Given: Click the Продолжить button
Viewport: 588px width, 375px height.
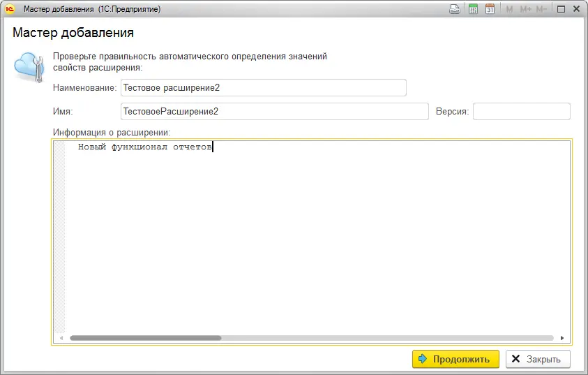Looking at the screenshot, I should tap(455, 359).
